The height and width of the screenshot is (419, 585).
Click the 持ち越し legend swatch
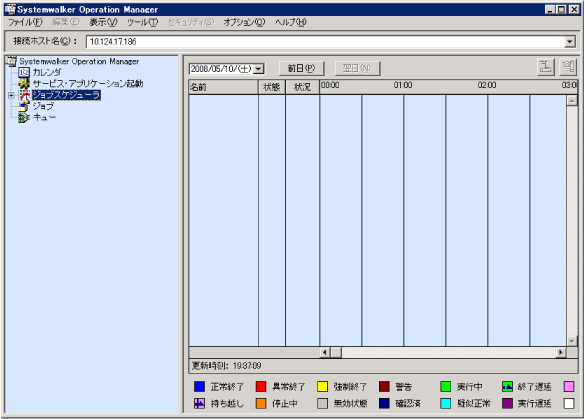[200, 403]
